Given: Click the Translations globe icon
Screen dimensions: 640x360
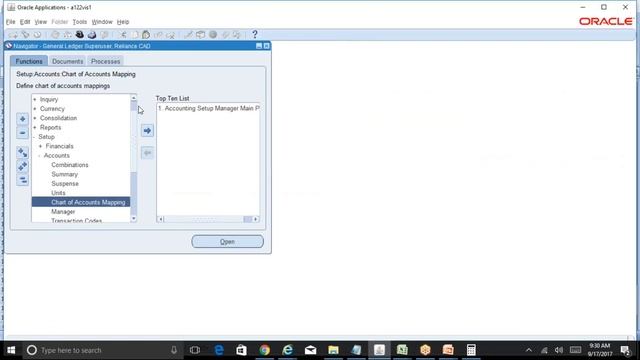Looking at the screenshot, I should tap(213, 35).
